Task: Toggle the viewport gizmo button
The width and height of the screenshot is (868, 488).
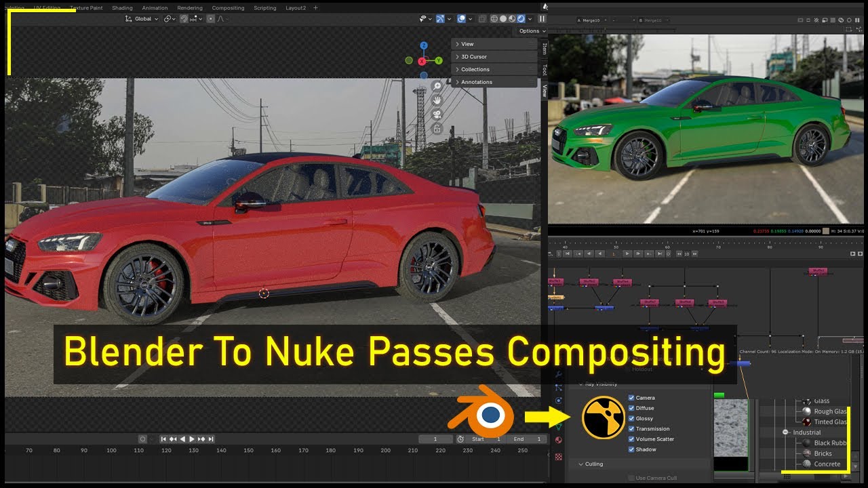Action: pyautogui.click(x=441, y=19)
